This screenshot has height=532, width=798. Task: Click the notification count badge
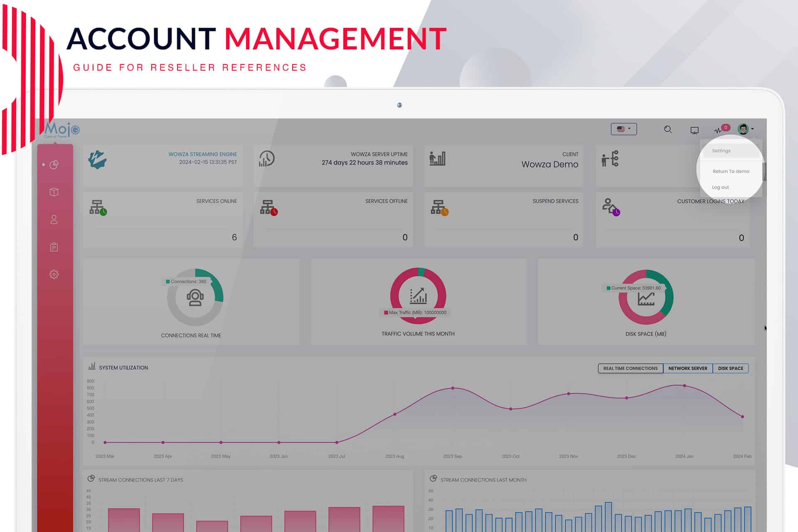click(726, 128)
